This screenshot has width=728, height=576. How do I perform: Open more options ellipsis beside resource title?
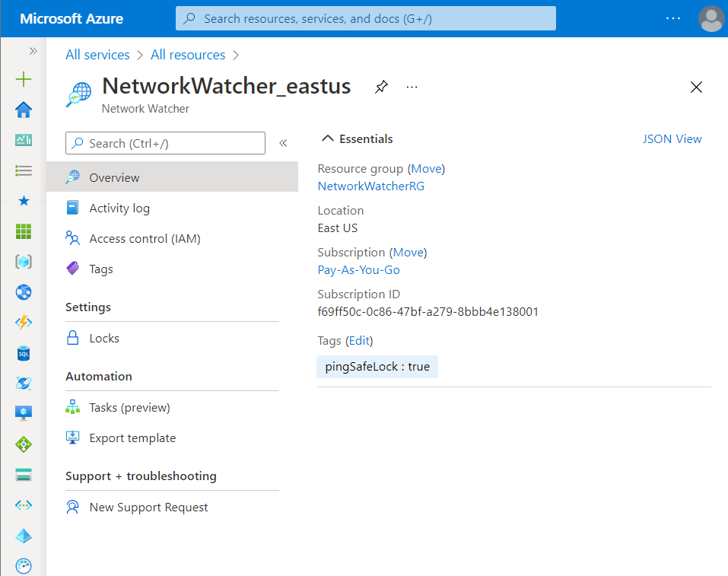pyautogui.click(x=412, y=88)
